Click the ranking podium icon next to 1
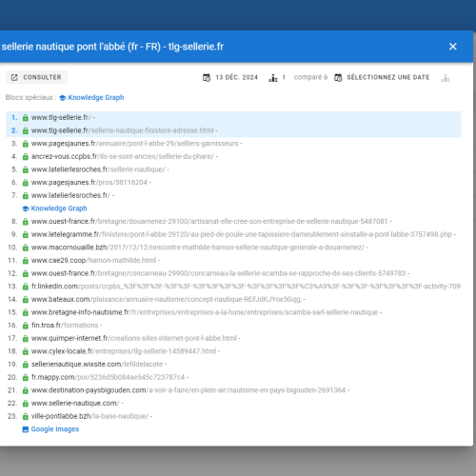The height and width of the screenshot is (476, 476). point(273,78)
